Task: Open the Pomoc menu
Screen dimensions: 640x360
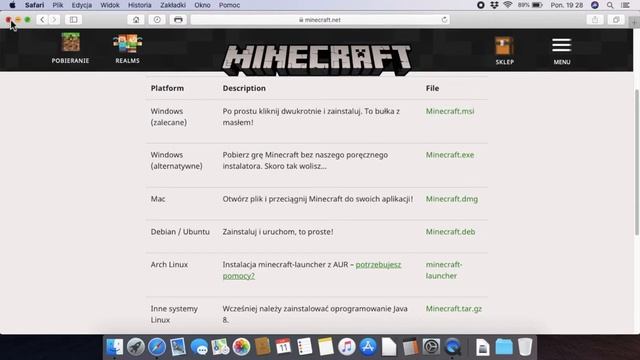Action: 229,5
